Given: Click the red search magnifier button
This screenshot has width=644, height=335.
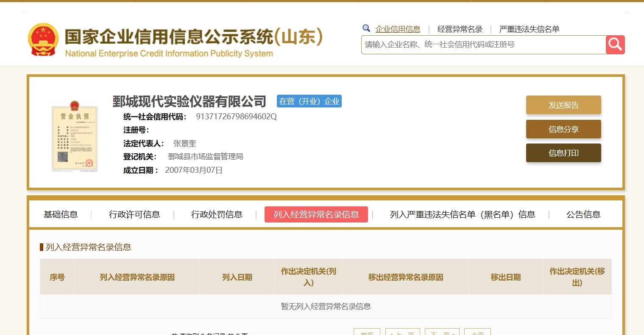Looking at the screenshot, I should [x=615, y=45].
